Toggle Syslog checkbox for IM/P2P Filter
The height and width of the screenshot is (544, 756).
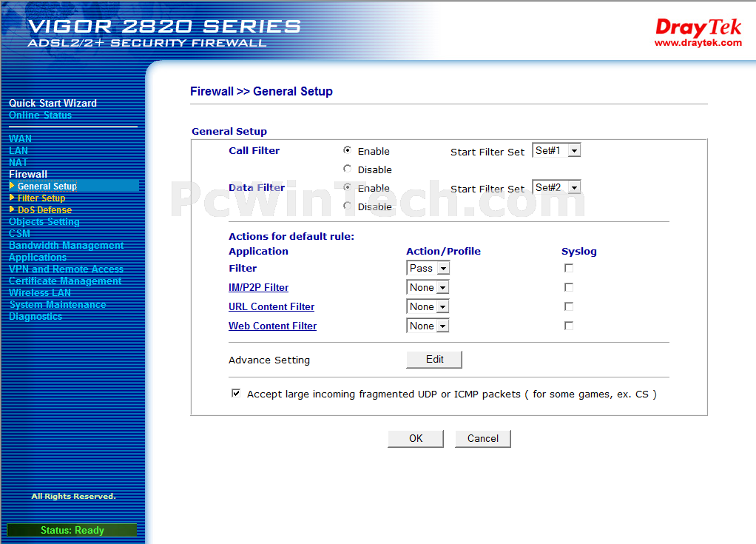(x=569, y=287)
